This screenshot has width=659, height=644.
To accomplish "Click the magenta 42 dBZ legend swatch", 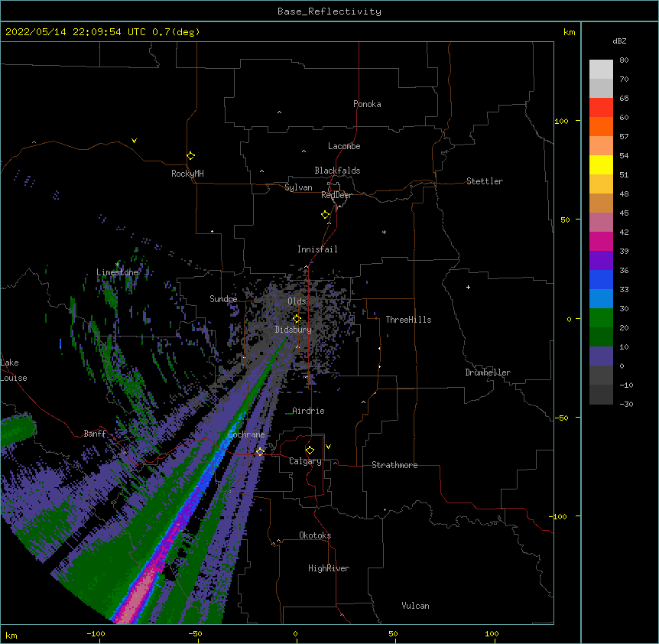I will (601, 241).
